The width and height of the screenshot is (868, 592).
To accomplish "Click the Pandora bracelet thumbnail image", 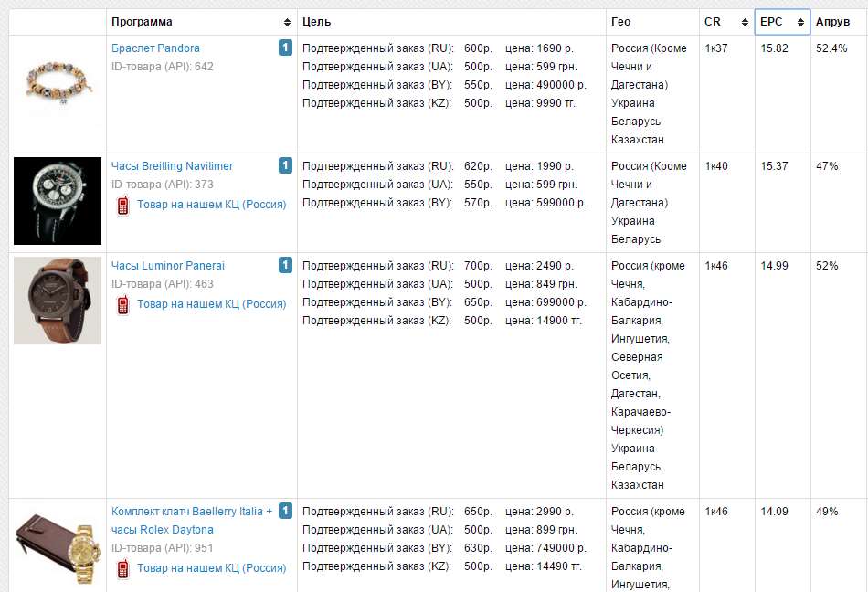I will (58, 83).
